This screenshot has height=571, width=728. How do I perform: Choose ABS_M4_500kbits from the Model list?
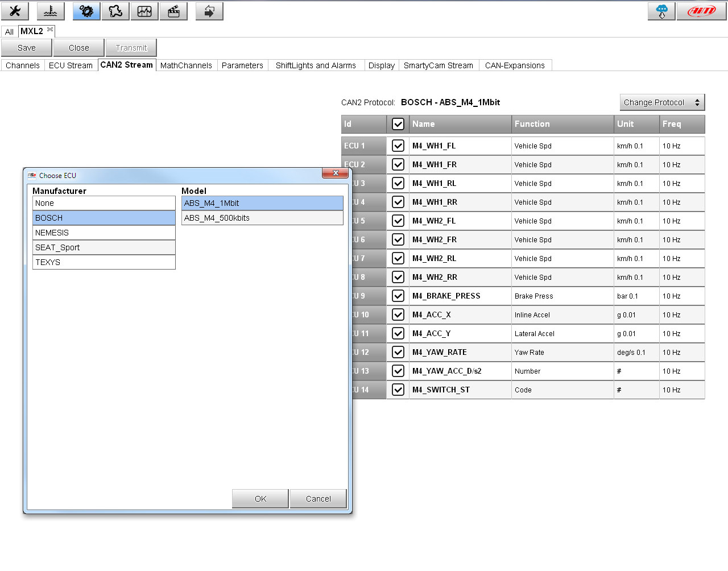pos(262,217)
